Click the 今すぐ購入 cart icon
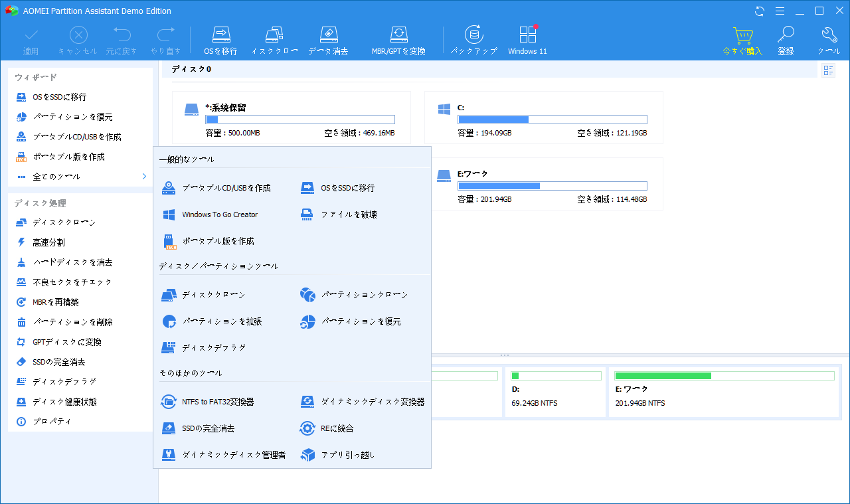Viewport: 850px width, 504px height. point(742,41)
